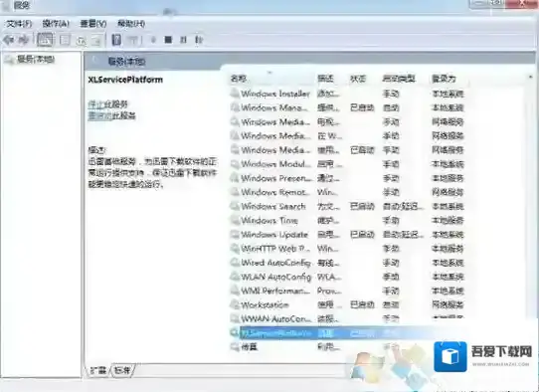The image size is (539, 392).
Task: Click the Pause Service toolbar icon
Action: (184, 40)
